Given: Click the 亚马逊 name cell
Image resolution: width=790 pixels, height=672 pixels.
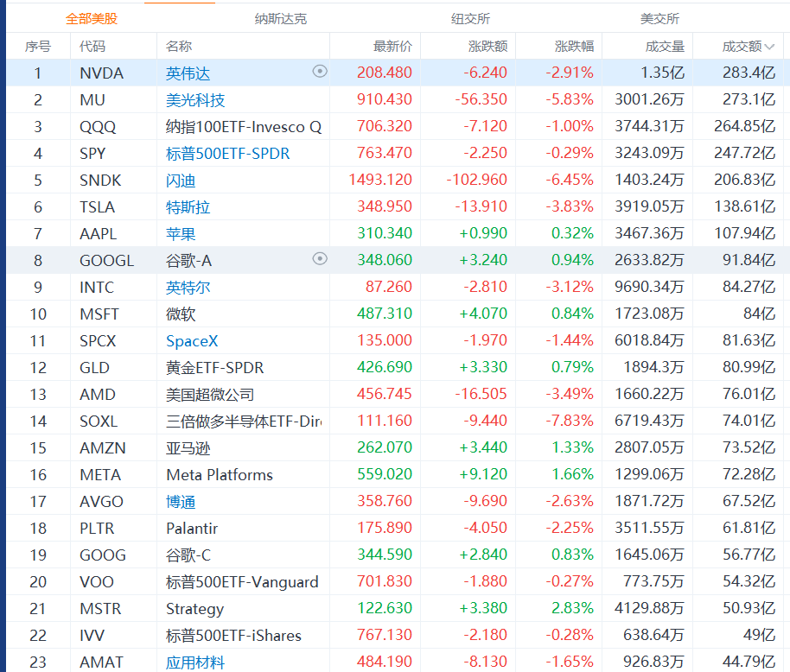Looking at the screenshot, I should pyautogui.click(x=188, y=448).
